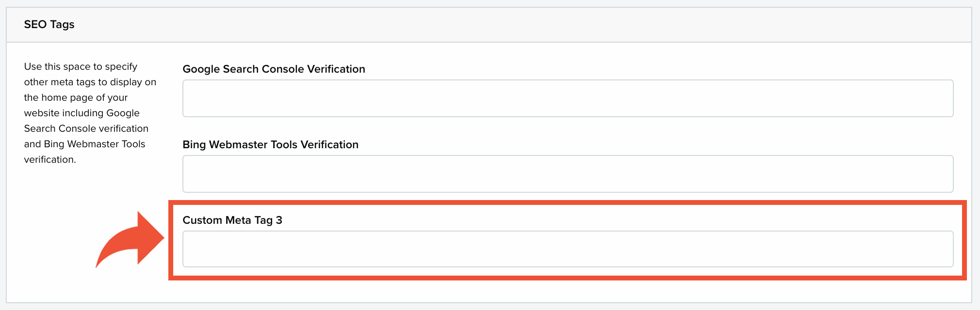Click the SEO Tags section title
The height and width of the screenshot is (310, 980).
coord(49,25)
